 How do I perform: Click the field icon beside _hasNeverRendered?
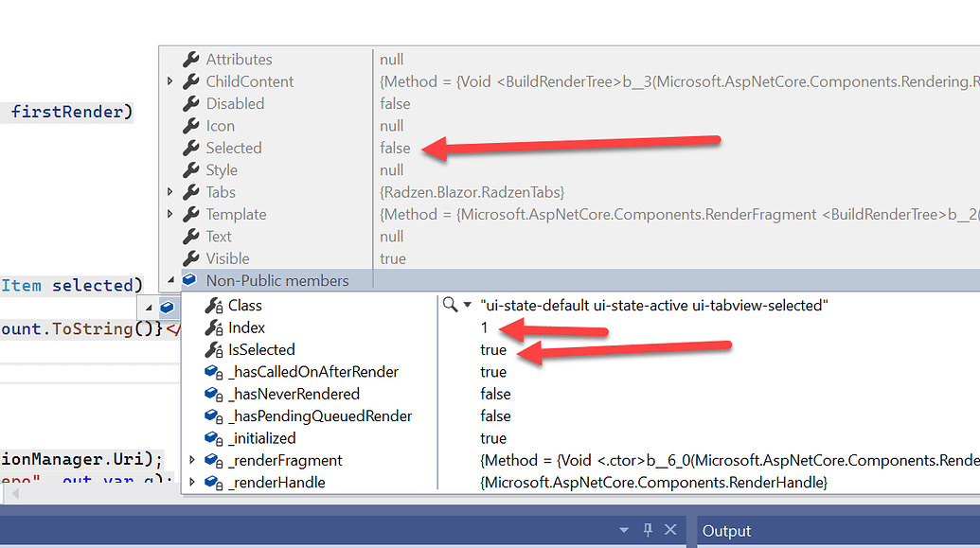click(214, 395)
